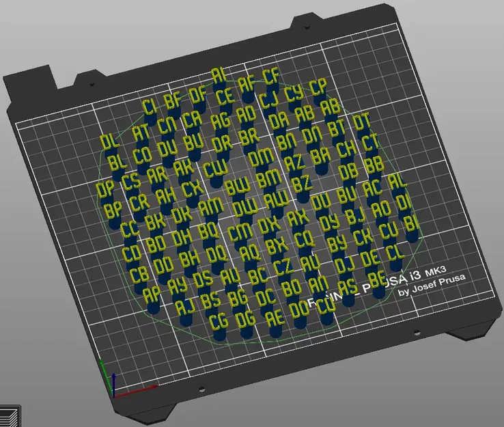Select the DP labeled object
The image size is (504, 427).
tap(105, 189)
